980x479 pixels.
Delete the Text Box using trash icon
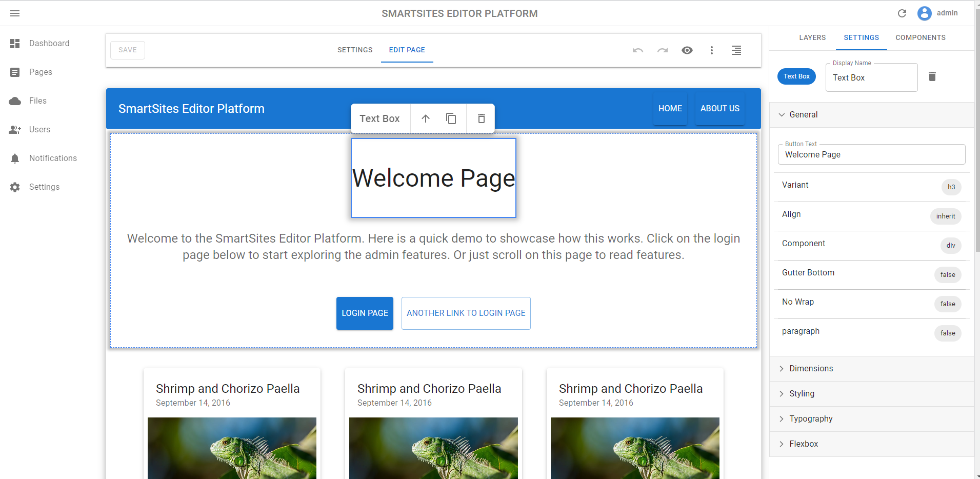(481, 118)
